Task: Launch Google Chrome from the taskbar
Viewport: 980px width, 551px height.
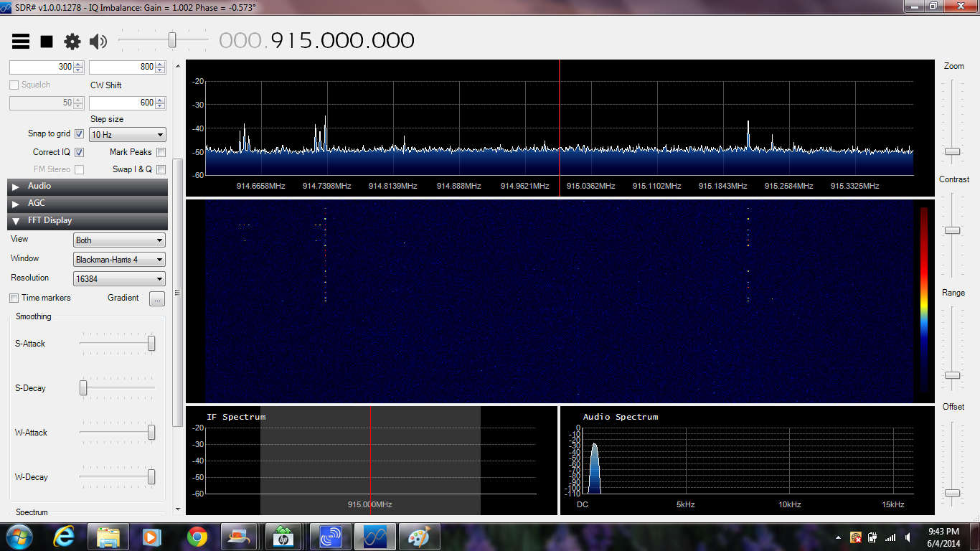Action: (x=197, y=537)
